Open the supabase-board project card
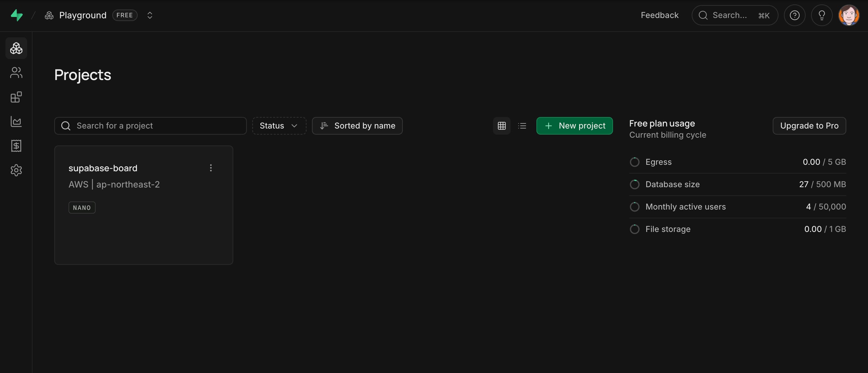The height and width of the screenshot is (373, 868). coord(144,205)
